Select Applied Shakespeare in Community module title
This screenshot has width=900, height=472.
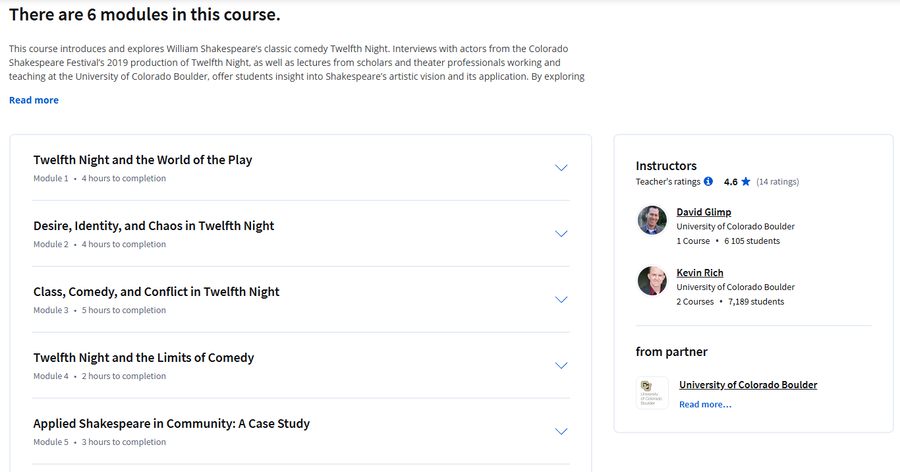click(171, 424)
